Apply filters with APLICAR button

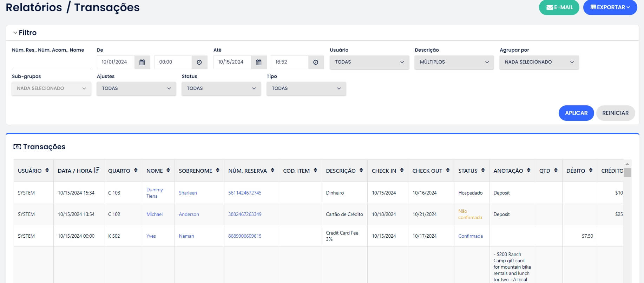pyautogui.click(x=576, y=113)
